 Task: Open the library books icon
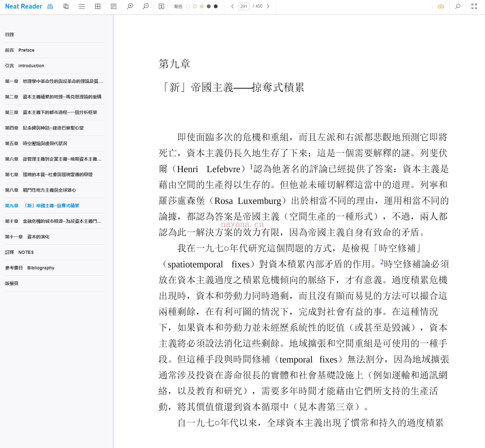tap(66, 6)
